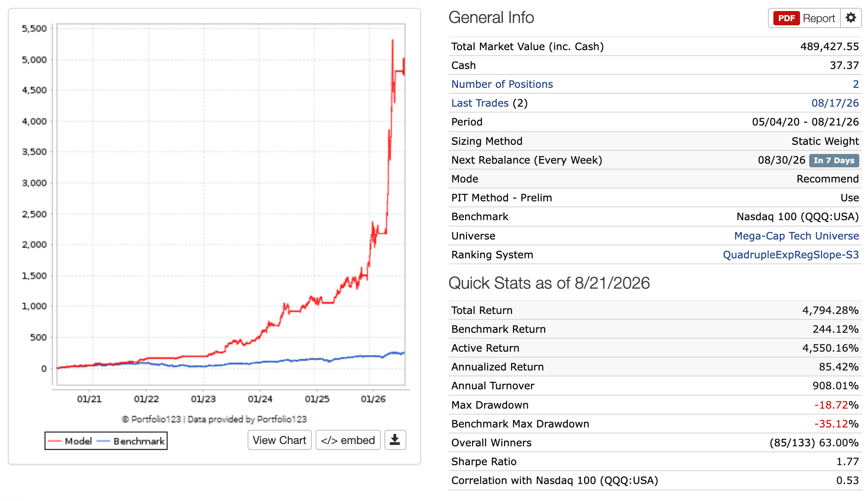Click the 01/24 x-axis label
868x501 pixels.
pos(260,399)
